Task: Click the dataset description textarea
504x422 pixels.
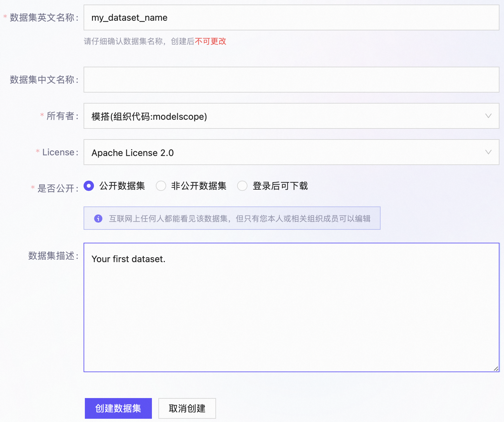Action: [x=291, y=307]
